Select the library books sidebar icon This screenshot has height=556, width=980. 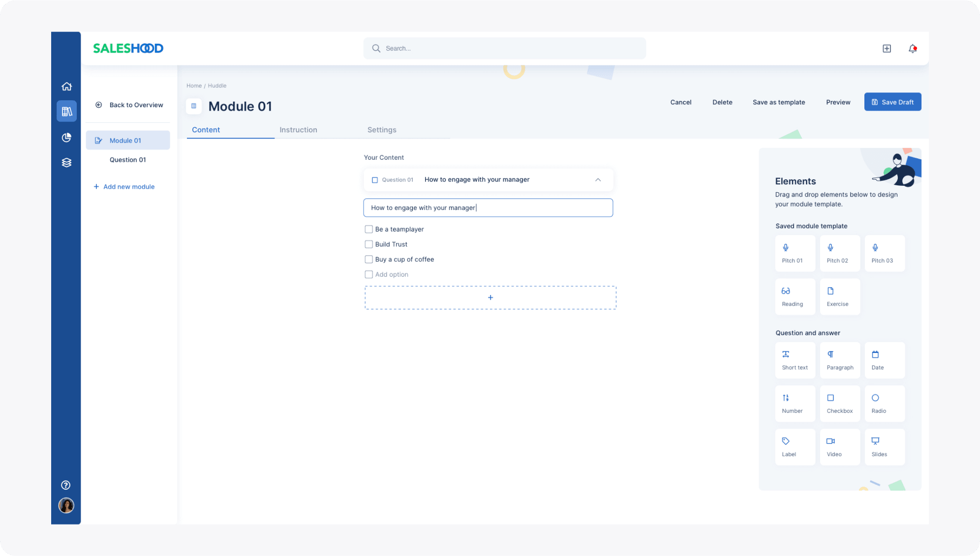[66, 112]
